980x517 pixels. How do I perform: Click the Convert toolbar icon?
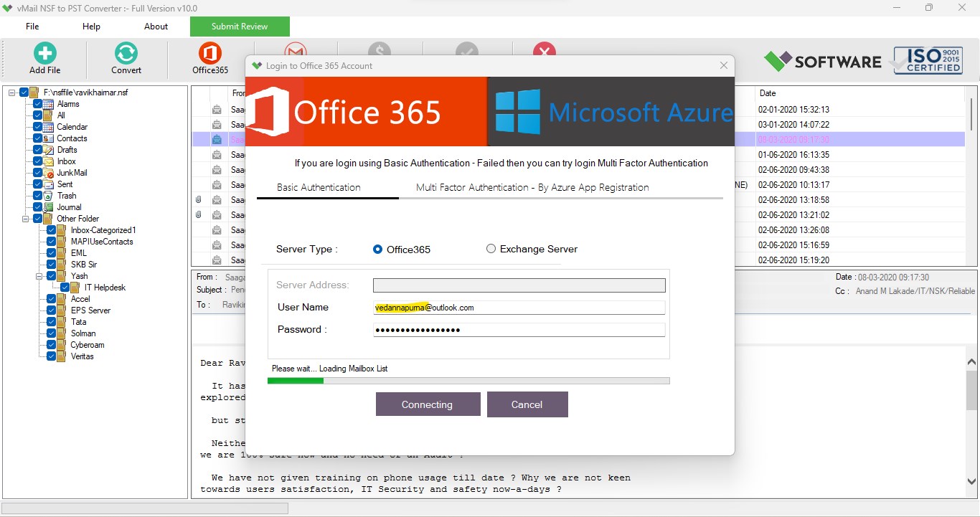pos(126,53)
